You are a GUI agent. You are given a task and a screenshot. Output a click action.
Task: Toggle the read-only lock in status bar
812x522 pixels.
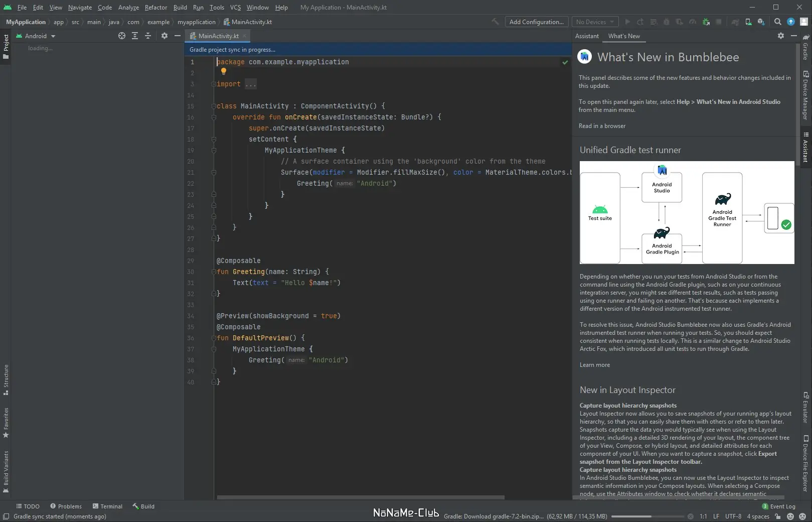pyautogui.click(x=777, y=516)
